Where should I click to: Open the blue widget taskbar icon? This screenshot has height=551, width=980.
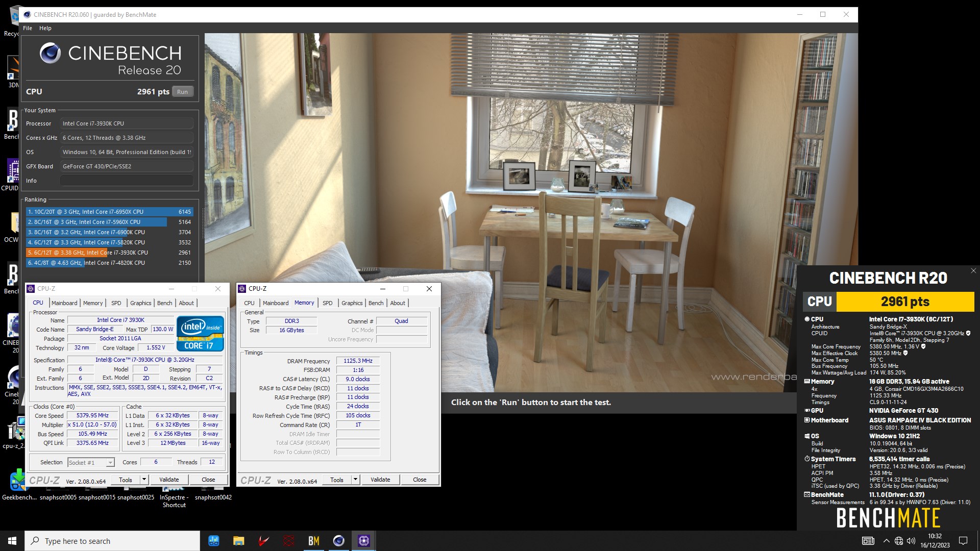(x=213, y=541)
